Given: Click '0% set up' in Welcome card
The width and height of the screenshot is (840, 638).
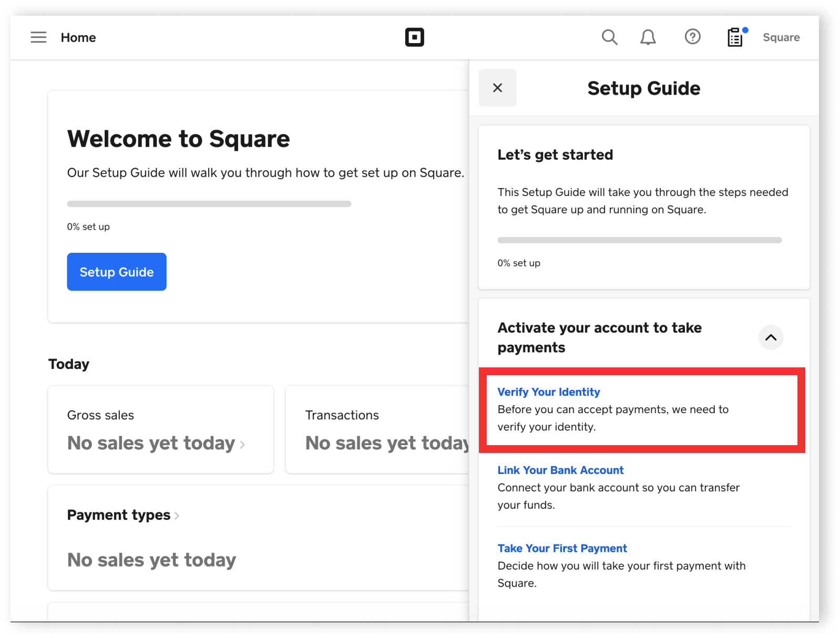Looking at the screenshot, I should 88,227.
